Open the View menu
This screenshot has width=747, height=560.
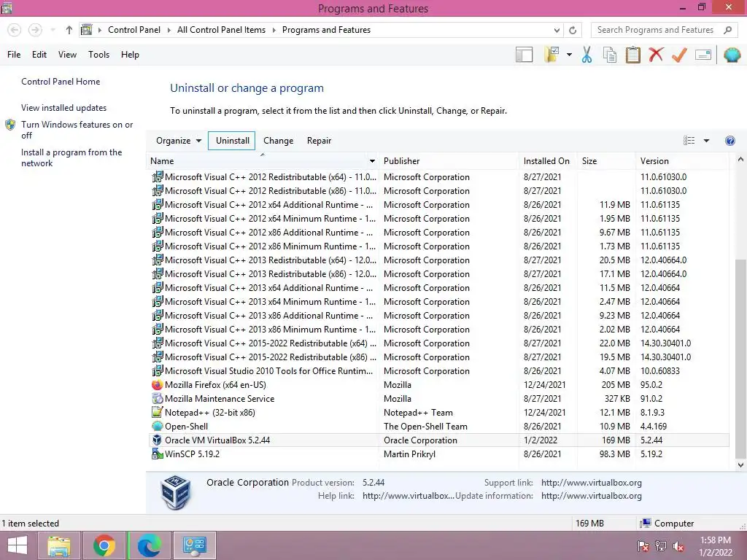67,55
